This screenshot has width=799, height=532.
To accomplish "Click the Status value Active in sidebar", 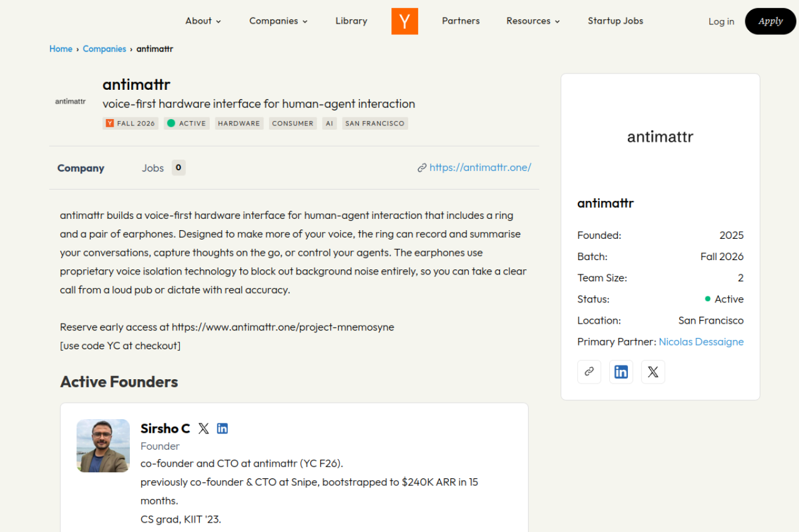I will [724, 299].
